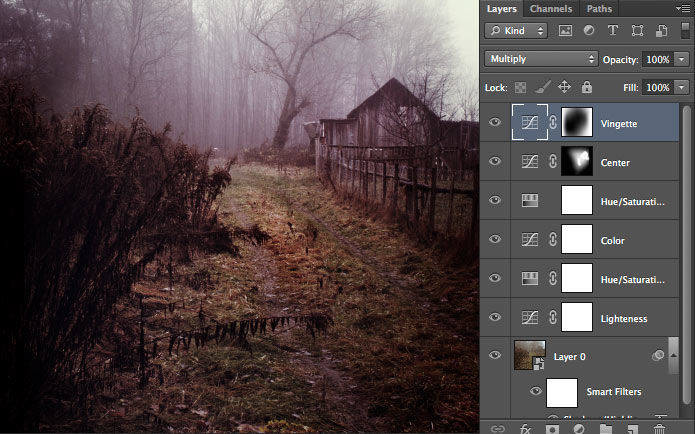Hide Smart Filters visibility eye

[x=536, y=391]
